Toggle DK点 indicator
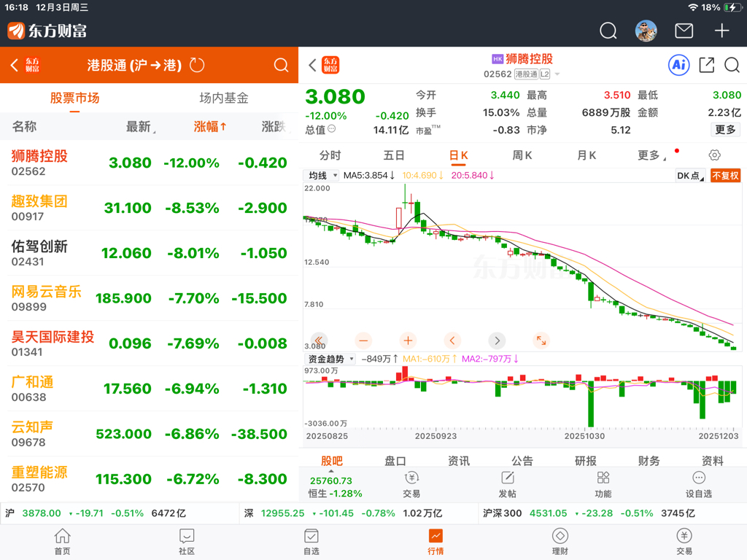747x560 pixels. pyautogui.click(x=690, y=176)
